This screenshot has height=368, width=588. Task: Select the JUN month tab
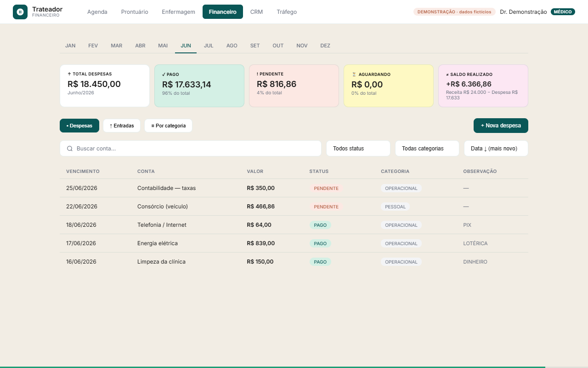[x=186, y=46]
